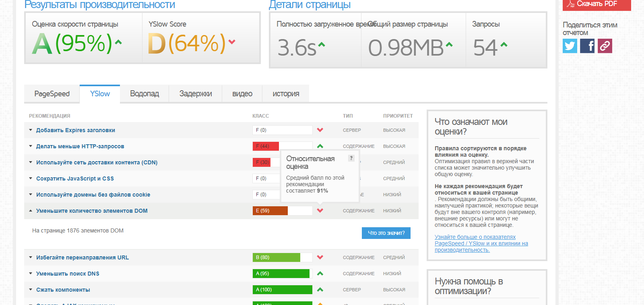Image resolution: width=644 pixels, height=305 pixels.
Task: Click 'Нужна помощь в оптимизации?' heading
Action: point(469,286)
